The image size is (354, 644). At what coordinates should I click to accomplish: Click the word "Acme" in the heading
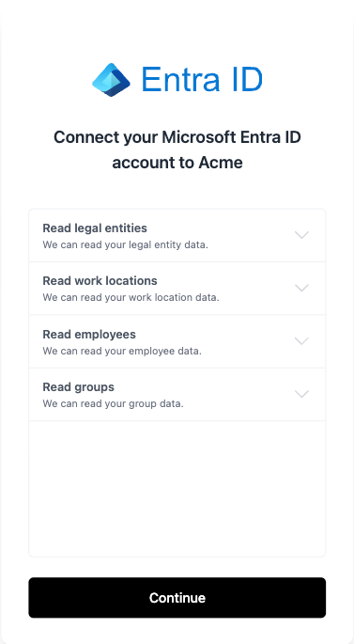(221, 163)
